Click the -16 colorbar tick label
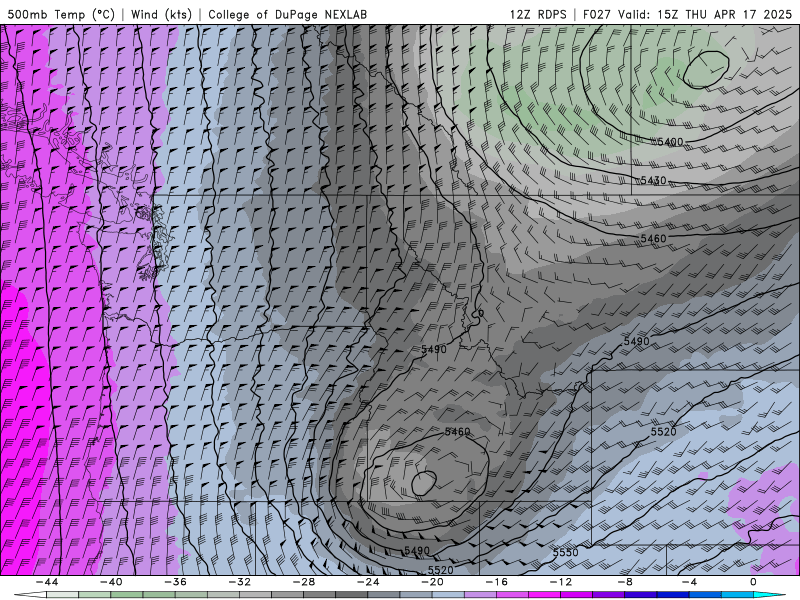The height and width of the screenshot is (600, 800). pyautogui.click(x=496, y=582)
